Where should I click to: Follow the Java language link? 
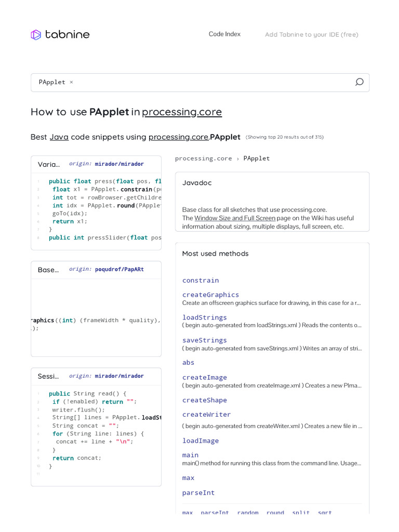tap(59, 137)
